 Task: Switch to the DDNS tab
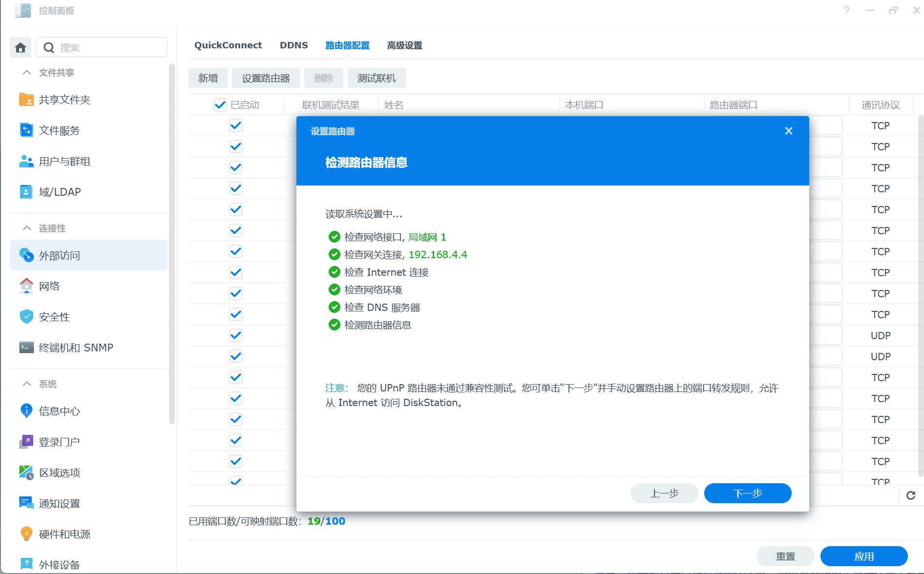tap(294, 45)
